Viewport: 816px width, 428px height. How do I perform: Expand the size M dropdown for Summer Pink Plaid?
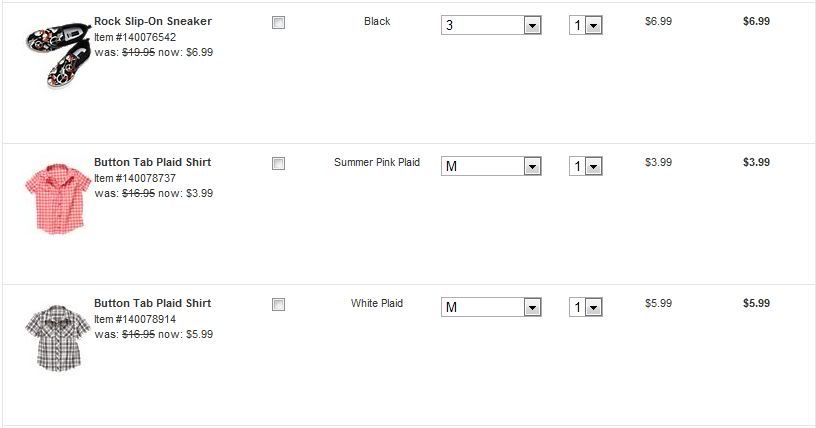tap(491, 166)
